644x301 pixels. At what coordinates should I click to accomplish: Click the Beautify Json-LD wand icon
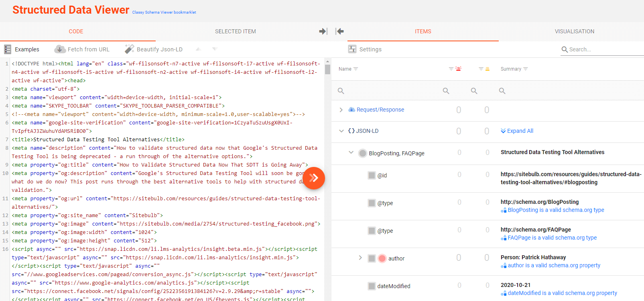(129, 49)
